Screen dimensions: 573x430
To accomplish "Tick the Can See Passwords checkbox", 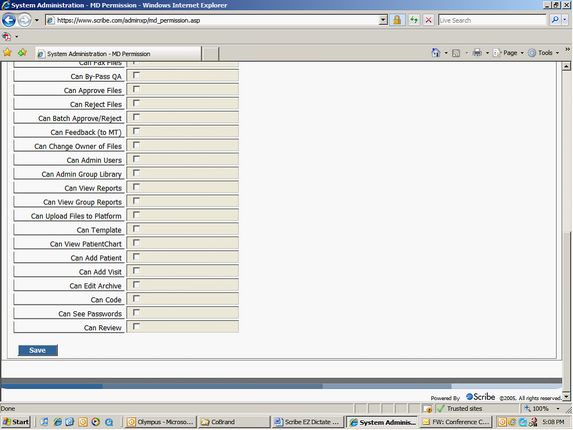I will tap(136, 312).
